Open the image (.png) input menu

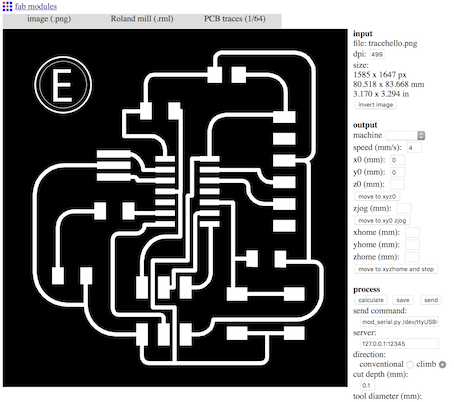pos(49,19)
